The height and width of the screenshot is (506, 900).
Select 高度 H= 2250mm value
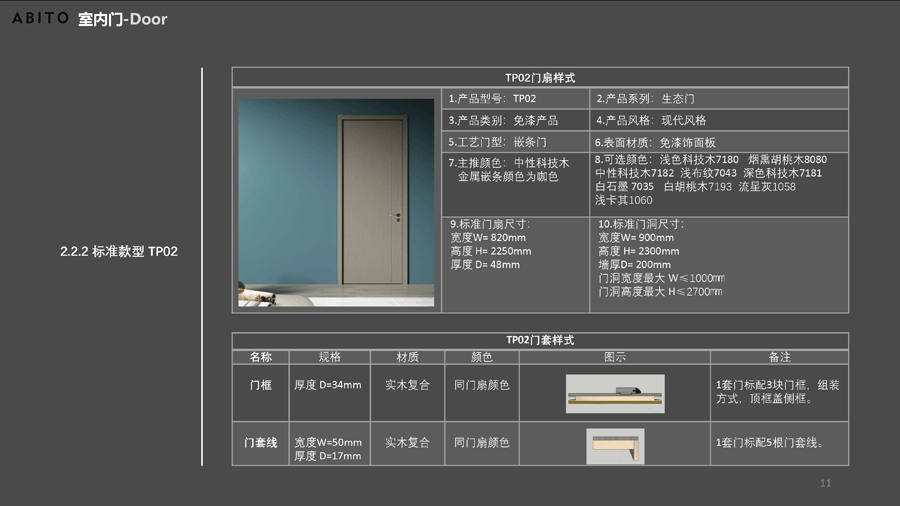[491, 251]
